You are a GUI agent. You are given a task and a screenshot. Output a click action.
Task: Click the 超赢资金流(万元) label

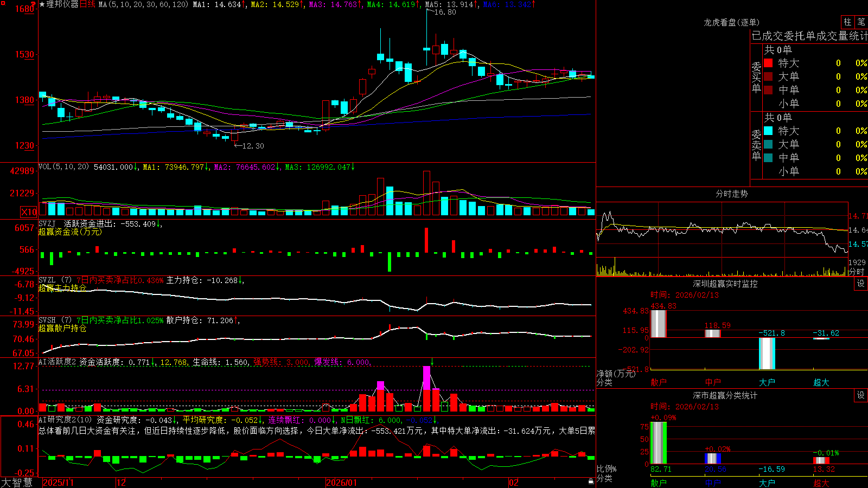click(x=70, y=232)
